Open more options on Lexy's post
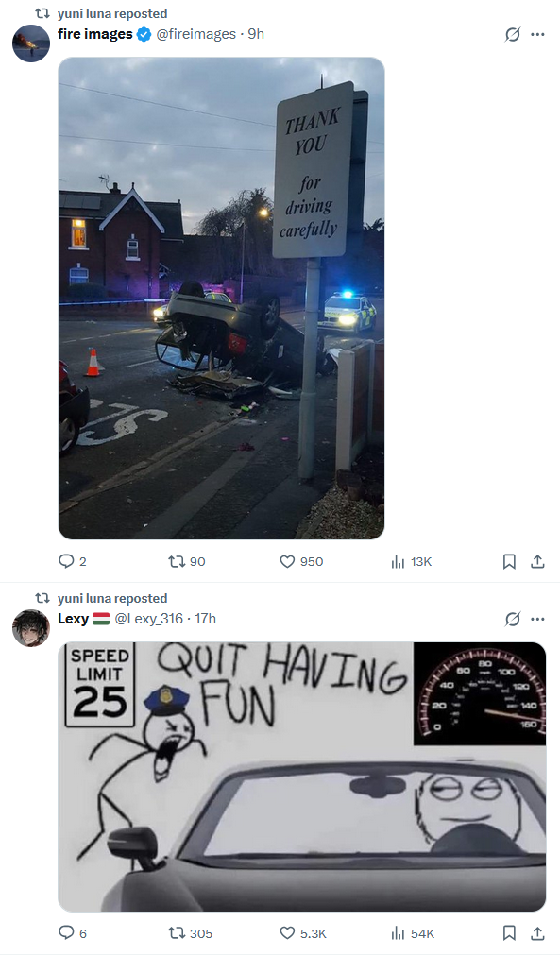The image size is (560, 956). pos(537,619)
